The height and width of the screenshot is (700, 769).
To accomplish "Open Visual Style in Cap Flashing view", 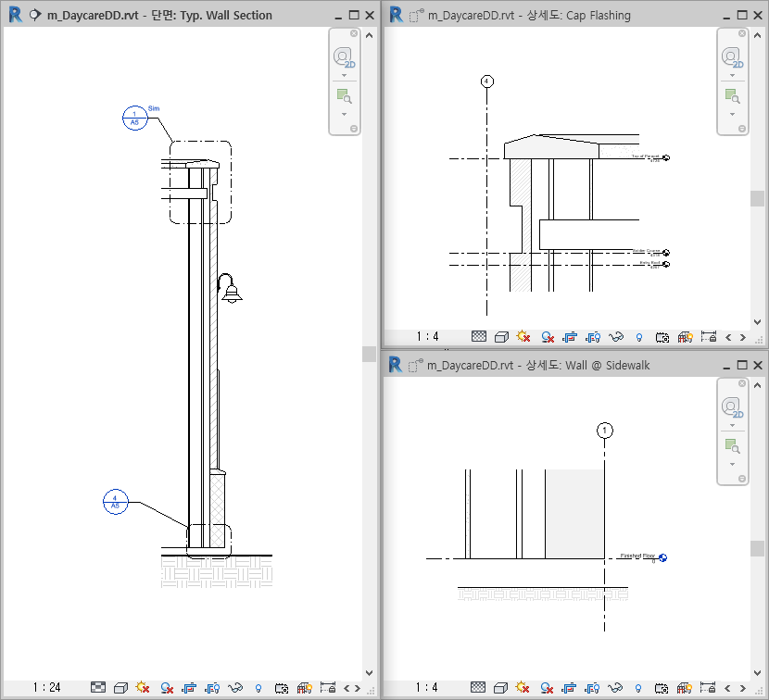I will tap(501, 337).
